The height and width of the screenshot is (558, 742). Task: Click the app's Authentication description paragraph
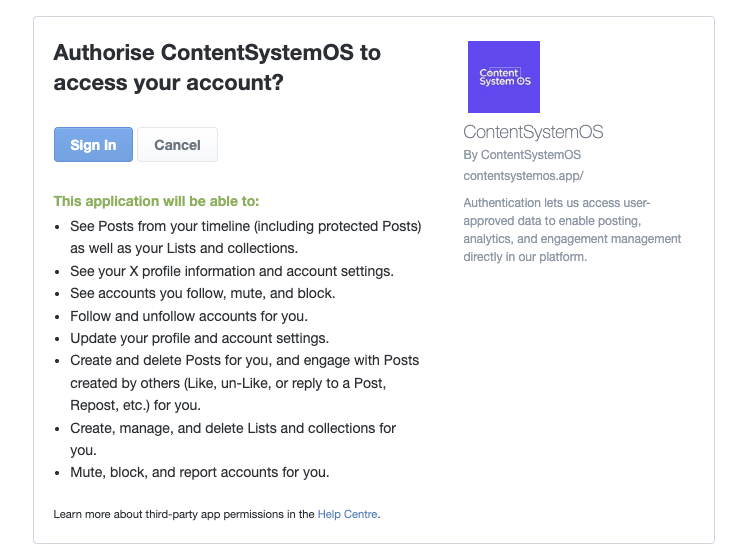pyautogui.click(x=572, y=230)
